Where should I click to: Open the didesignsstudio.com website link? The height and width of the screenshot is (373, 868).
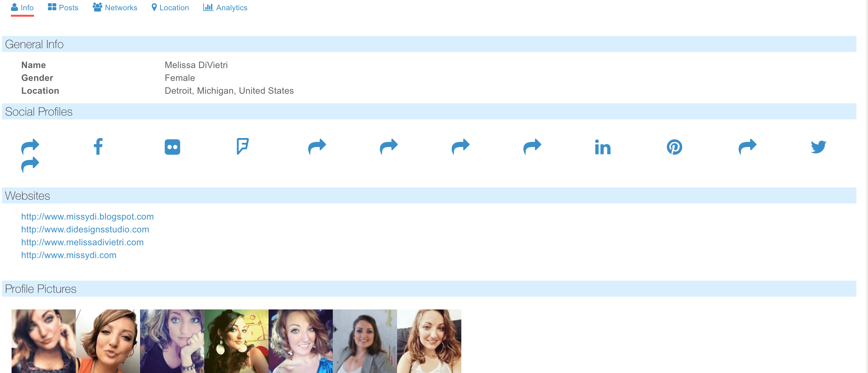[85, 229]
